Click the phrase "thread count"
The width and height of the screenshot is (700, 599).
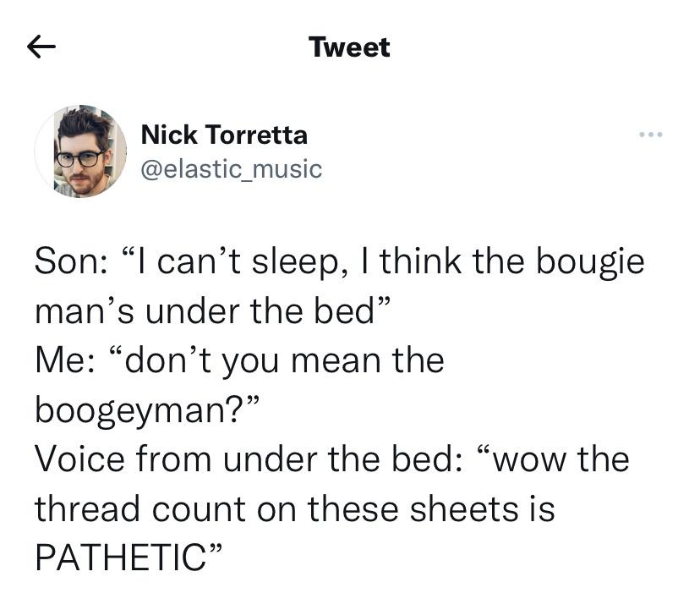pyautogui.click(x=140, y=510)
